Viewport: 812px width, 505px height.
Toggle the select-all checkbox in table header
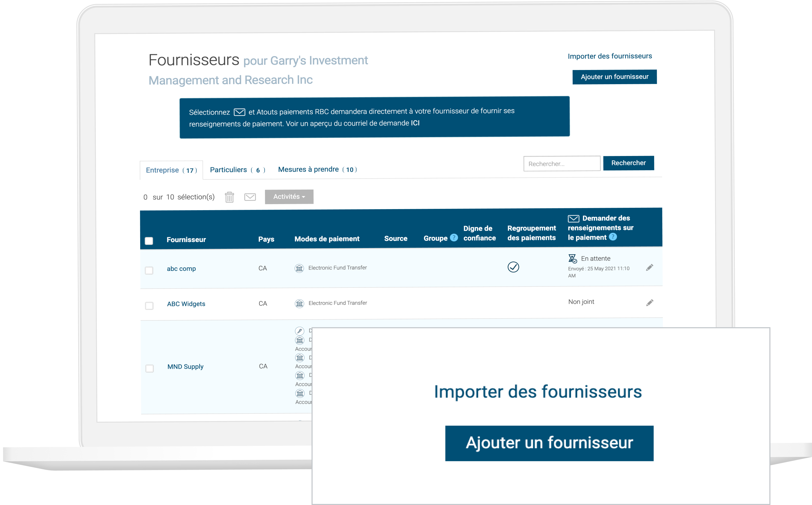click(x=149, y=241)
